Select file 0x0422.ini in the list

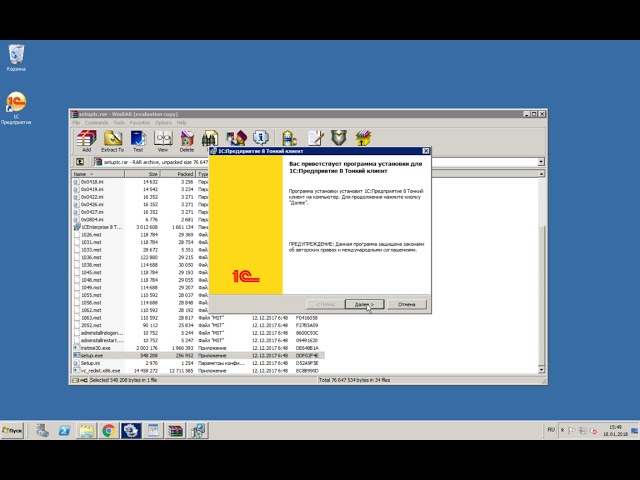[x=92, y=197]
